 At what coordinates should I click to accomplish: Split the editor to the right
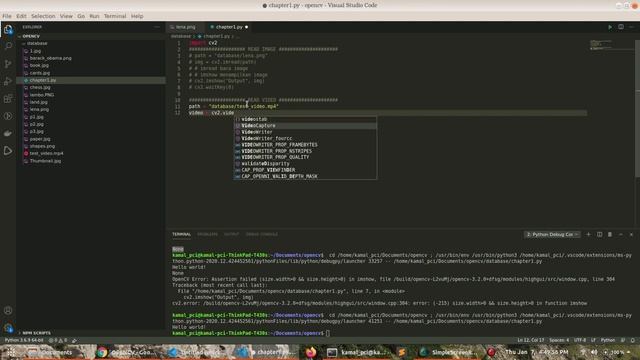pyautogui.click(x=621, y=27)
